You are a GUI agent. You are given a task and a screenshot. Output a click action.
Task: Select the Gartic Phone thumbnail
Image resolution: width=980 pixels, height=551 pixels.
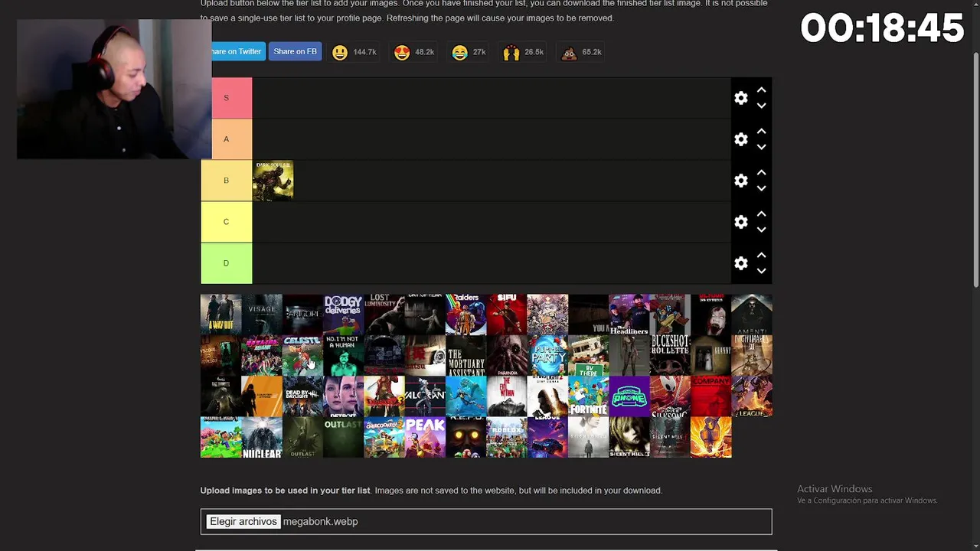[629, 396]
